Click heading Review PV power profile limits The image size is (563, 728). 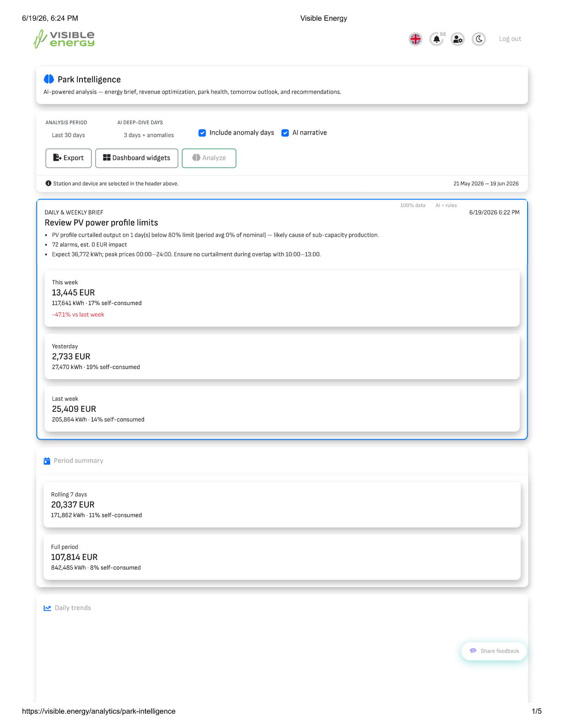point(101,222)
